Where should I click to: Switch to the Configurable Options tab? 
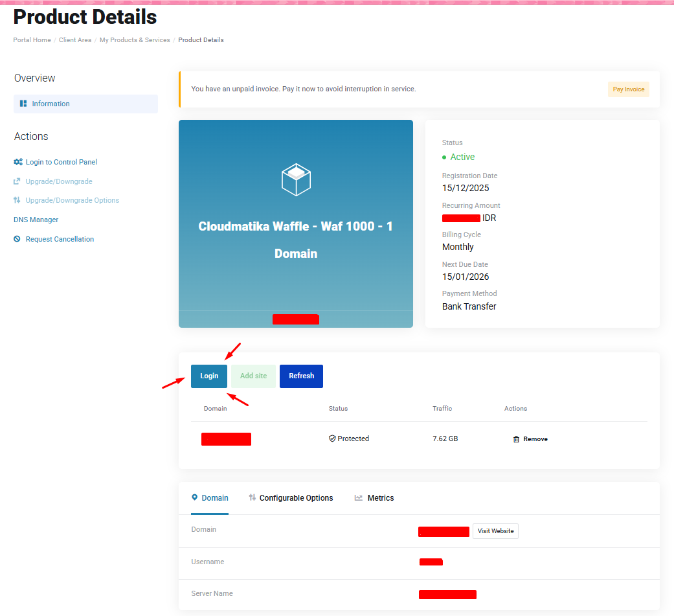(291, 497)
